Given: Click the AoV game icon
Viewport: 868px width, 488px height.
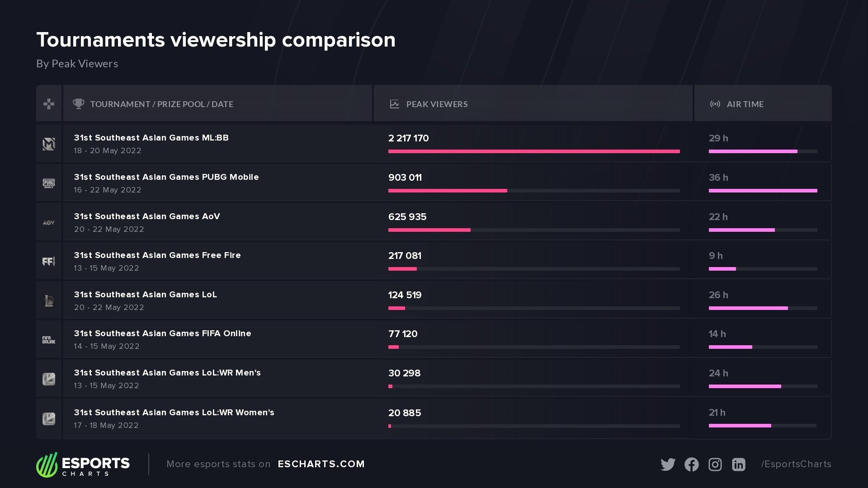Looking at the screenshot, I should pyautogui.click(x=49, y=223).
